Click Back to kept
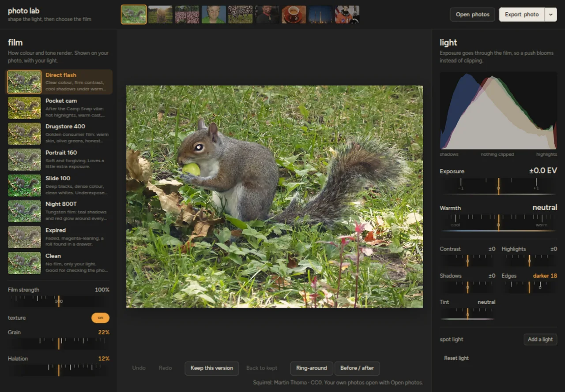 click(262, 368)
